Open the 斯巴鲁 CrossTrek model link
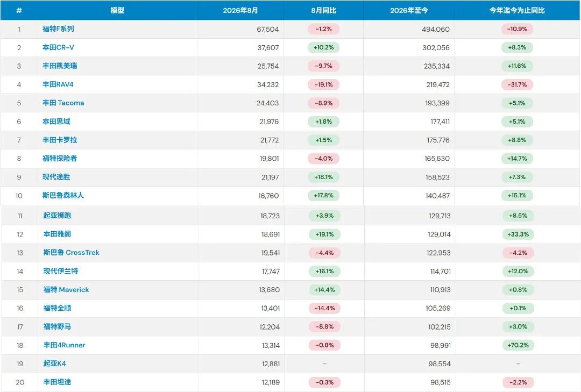 pos(71,253)
